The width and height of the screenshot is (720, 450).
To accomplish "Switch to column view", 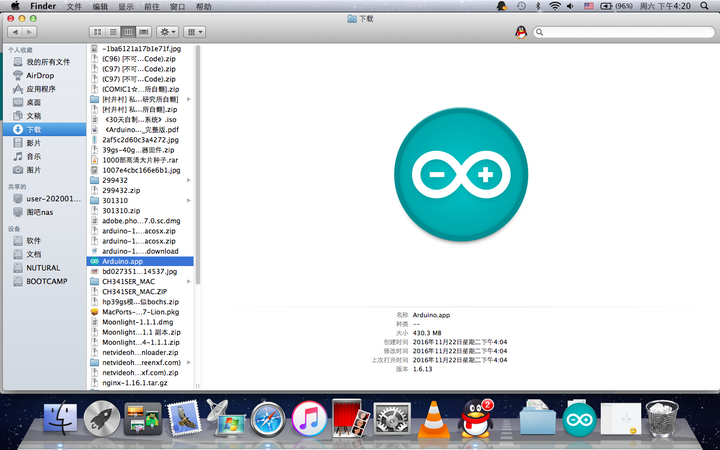I will click(129, 32).
